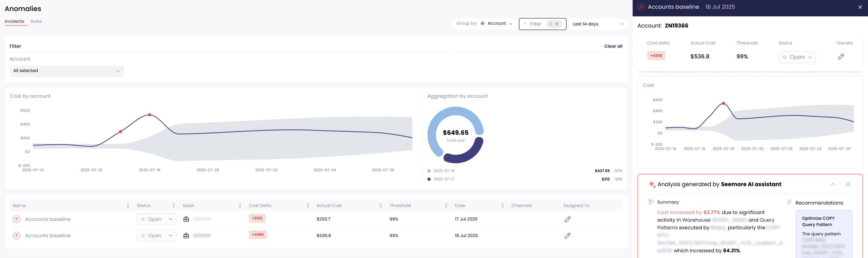Edit assignee for 17 Jul 2025 incident
The image size is (868, 258).
click(x=567, y=219)
